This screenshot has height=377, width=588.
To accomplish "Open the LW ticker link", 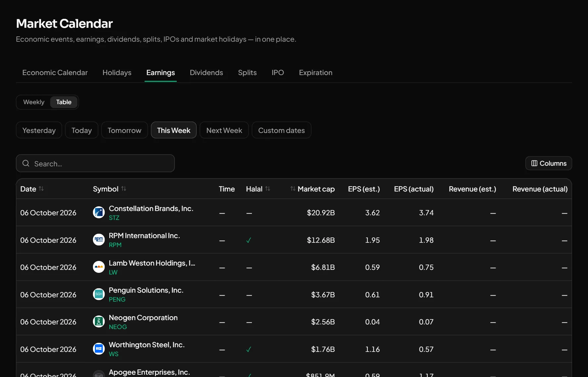I will [x=113, y=272].
